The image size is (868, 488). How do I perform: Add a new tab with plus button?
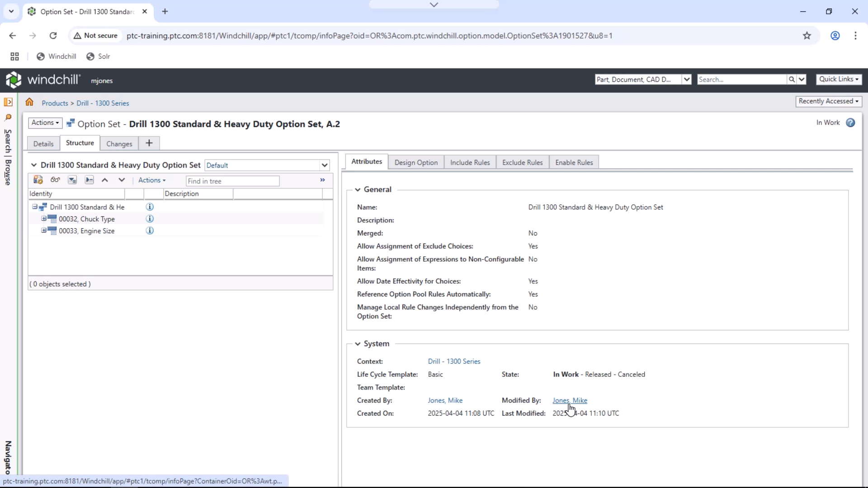tap(149, 143)
